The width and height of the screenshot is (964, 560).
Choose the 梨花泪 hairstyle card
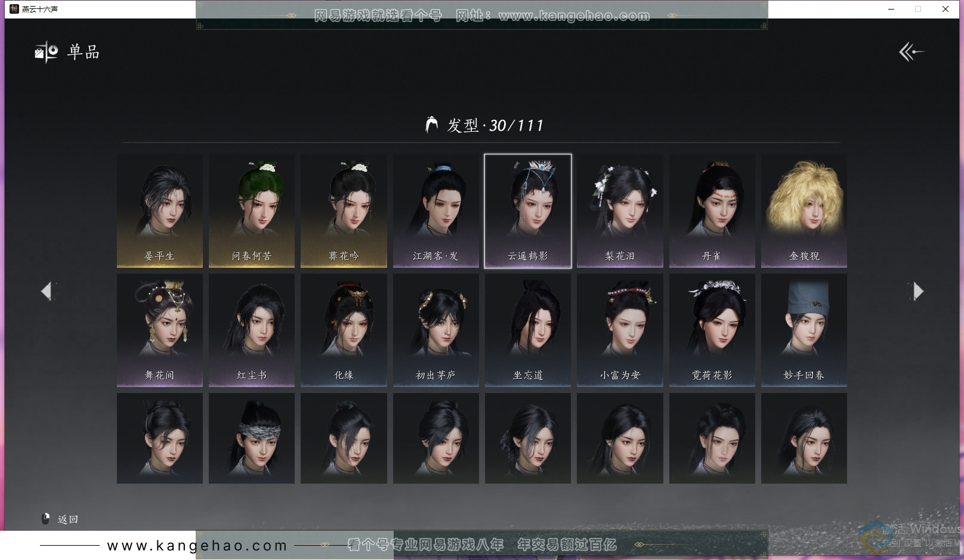[620, 211]
